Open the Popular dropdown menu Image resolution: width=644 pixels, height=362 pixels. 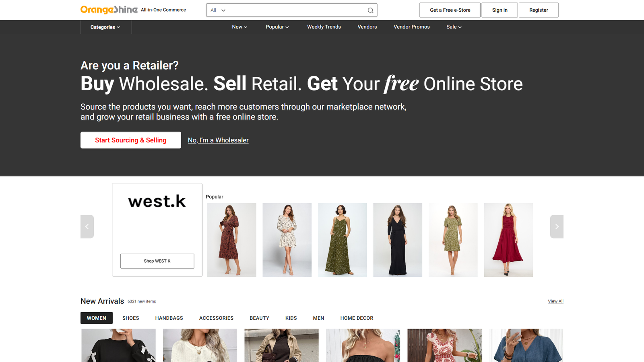pos(277,27)
